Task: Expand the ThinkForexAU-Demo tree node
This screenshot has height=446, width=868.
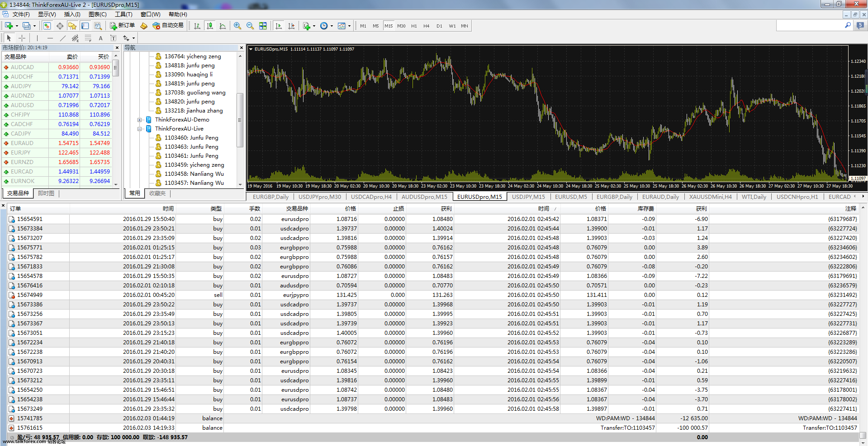Action: coord(140,120)
